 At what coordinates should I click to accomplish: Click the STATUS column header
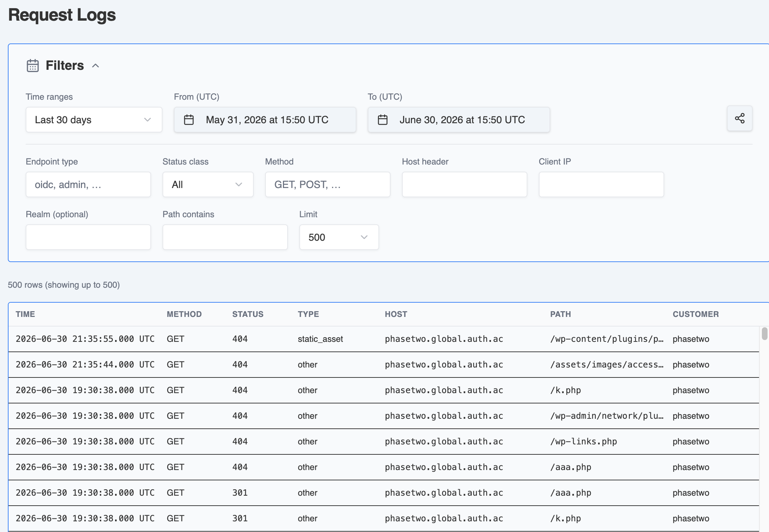click(x=248, y=314)
